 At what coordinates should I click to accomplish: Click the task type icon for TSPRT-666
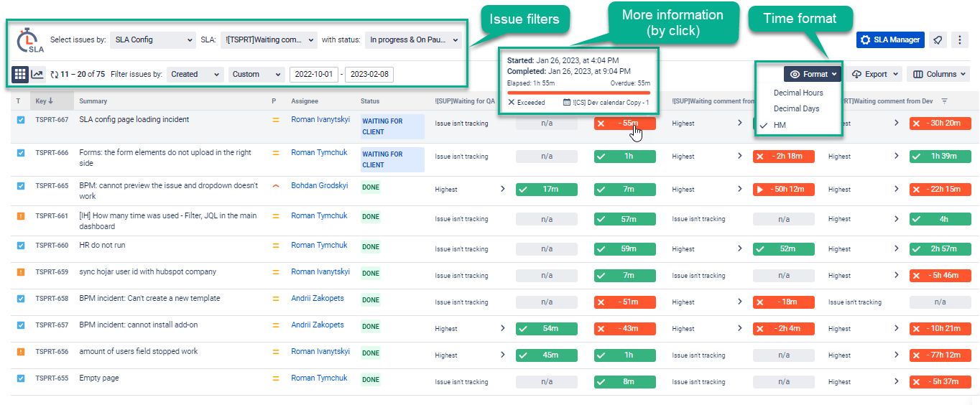tap(21, 153)
